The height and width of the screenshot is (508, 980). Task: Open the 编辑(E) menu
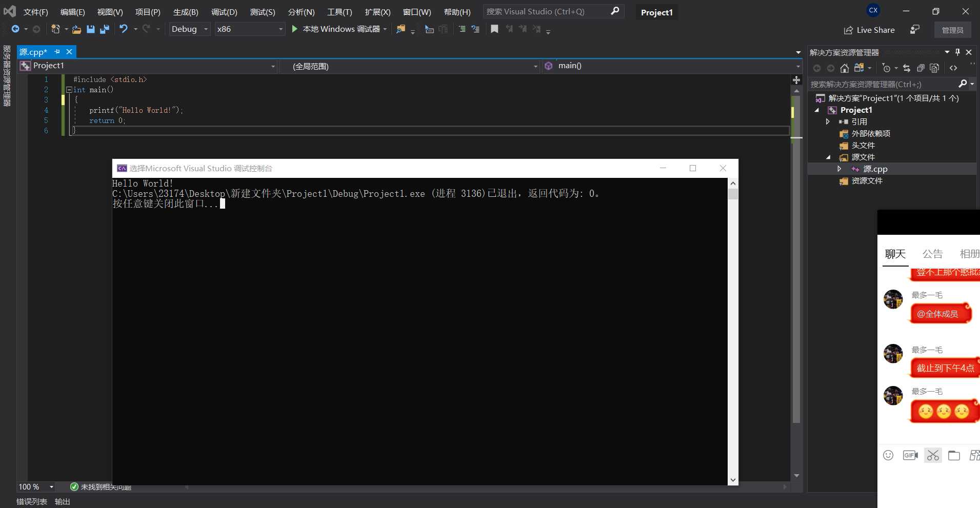pyautogui.click(x=73, y=12)
